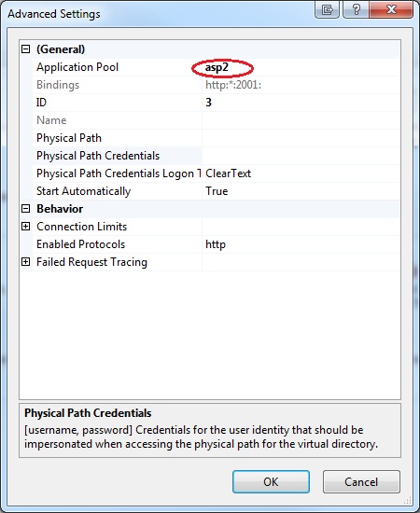Expand Failed Request Tracing node
This screenshot has width=420, height=513.
25,262
